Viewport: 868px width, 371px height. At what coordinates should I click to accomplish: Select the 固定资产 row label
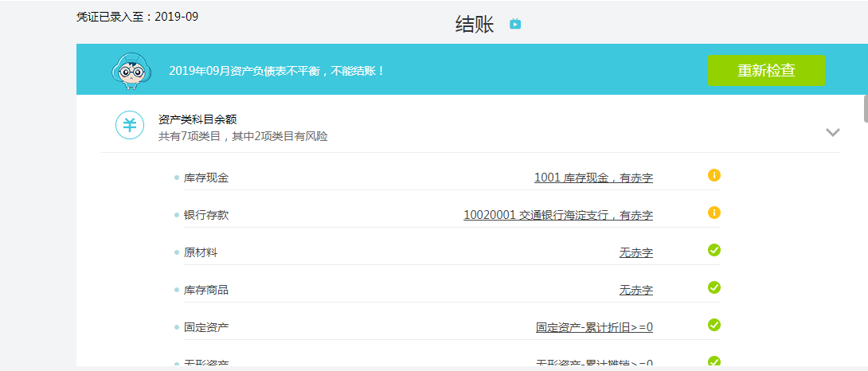(x=206, y=327)
